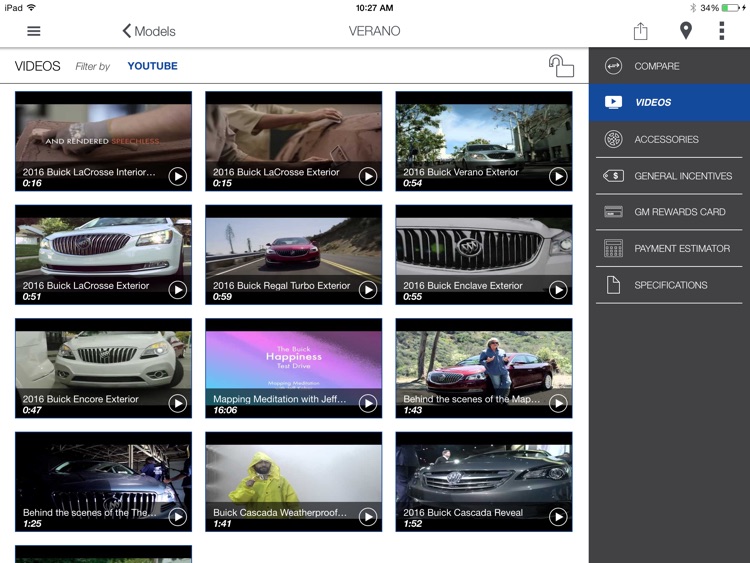Open the Verano Exterior street thumbnail
This screenshot has width=750, height=563.
pyautogui.click(x=484, y=141)
